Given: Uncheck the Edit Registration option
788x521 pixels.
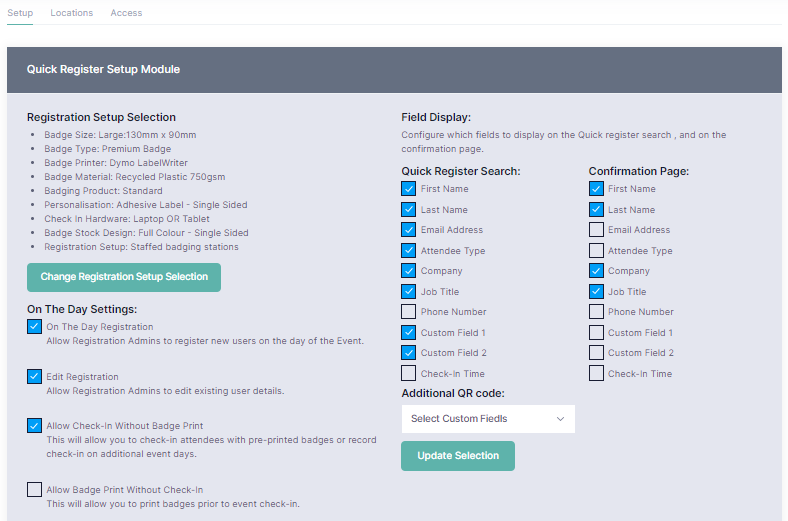Looking at the screenshot, I should point(35,377).
